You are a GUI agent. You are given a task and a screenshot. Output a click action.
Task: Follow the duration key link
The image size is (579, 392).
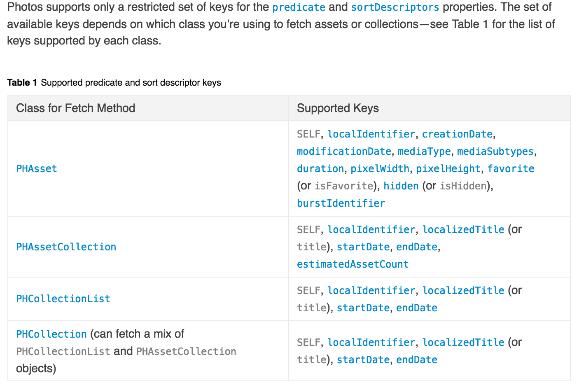[x=320, y=169]
